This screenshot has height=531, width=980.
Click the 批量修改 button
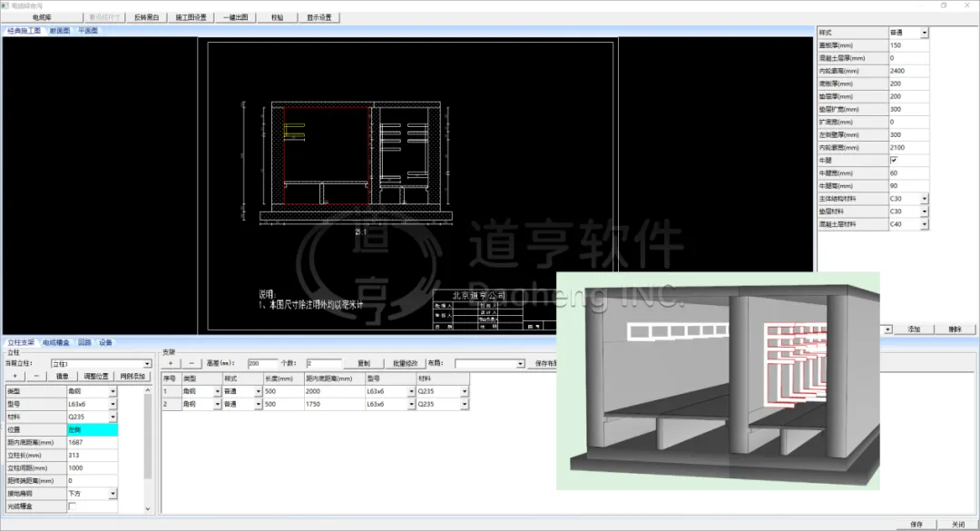[404, 363]
